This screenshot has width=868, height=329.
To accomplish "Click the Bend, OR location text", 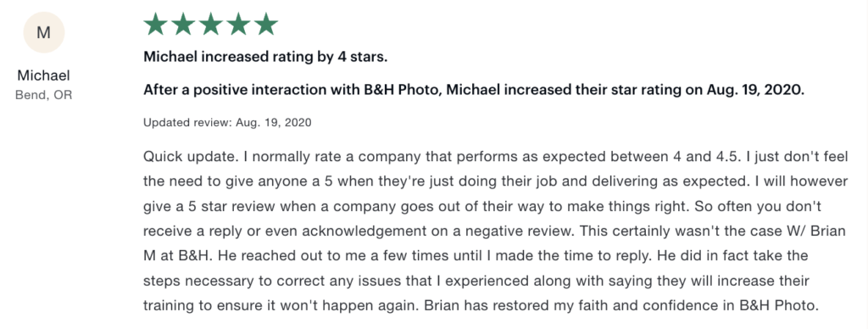I will (x=44, y=95).
